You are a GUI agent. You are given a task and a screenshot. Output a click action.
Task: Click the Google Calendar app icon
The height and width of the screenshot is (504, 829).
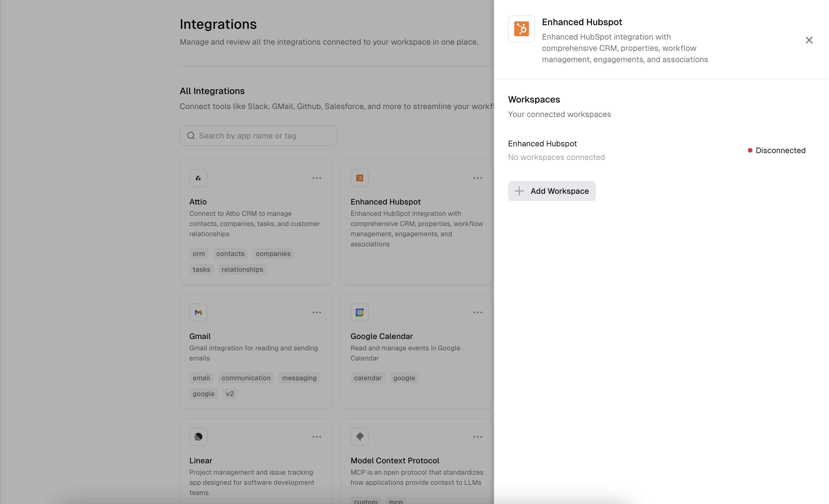point(359,312)
